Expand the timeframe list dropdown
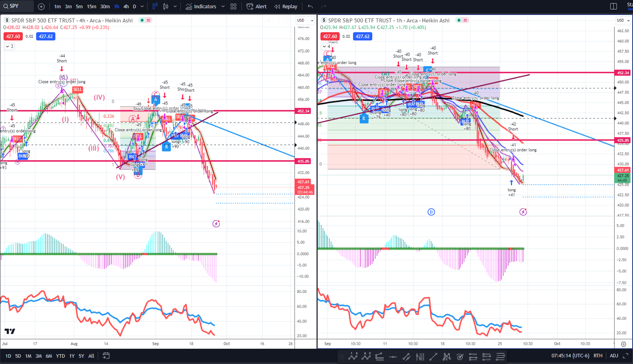Screen dimensions: 633x364 [x=142, y=6]
